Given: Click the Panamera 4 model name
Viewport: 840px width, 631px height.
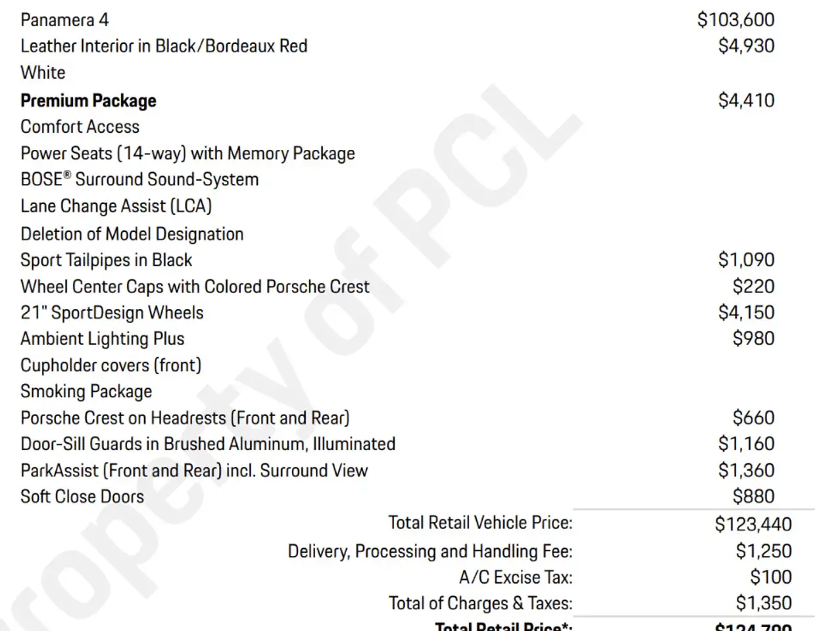Looking at the screenshot, I should pyautogui.click(x=64, y=20).
